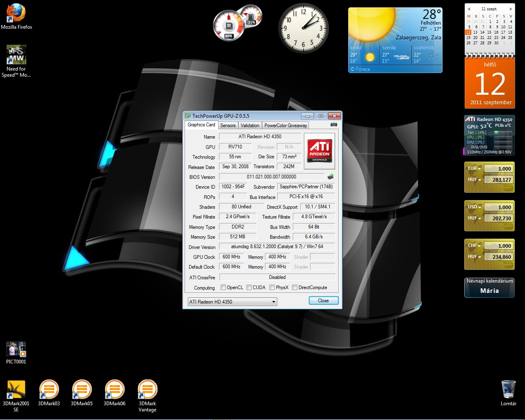The image size is (525, 420).
Task: Click the EUR amount field 1,000
Action: [x=498, y=169]
